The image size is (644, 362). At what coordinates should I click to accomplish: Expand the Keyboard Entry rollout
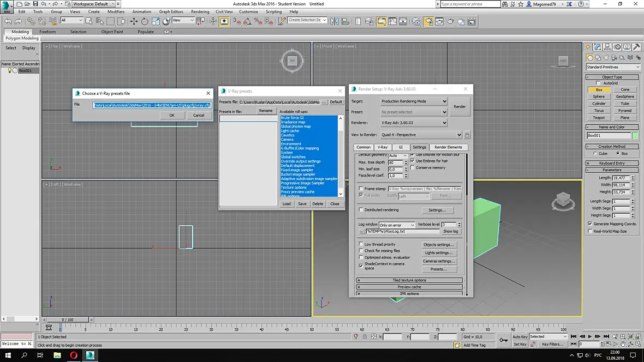click(x=612, y=163)
